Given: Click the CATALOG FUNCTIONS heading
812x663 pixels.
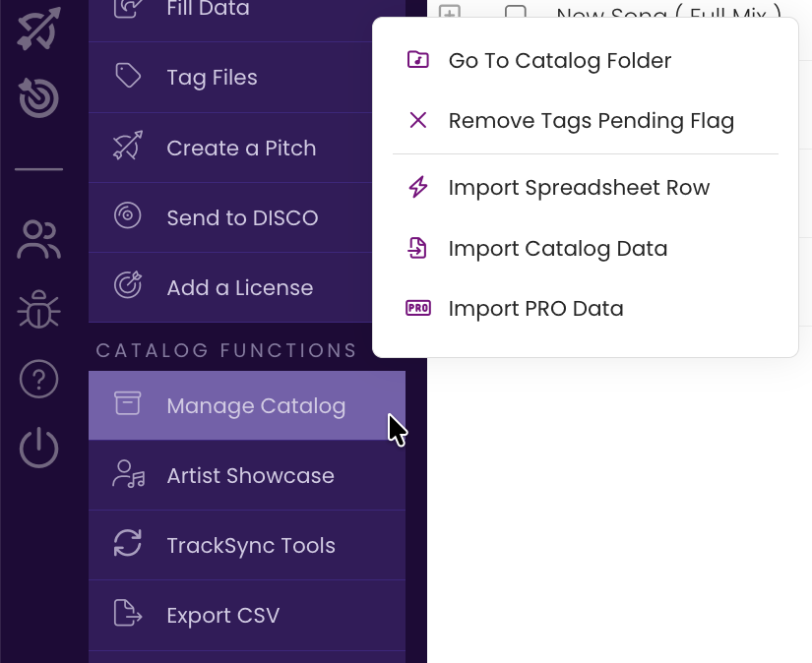Looking at the screenshot, I should click(x=226, y=350).
